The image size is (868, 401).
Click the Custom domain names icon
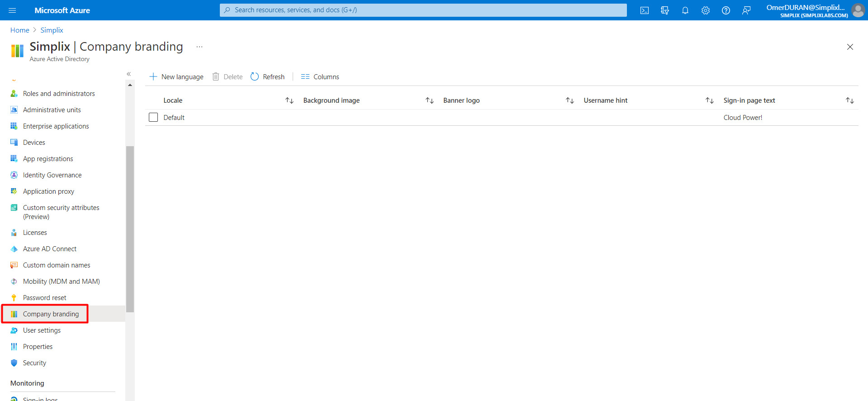click(14, 265)
